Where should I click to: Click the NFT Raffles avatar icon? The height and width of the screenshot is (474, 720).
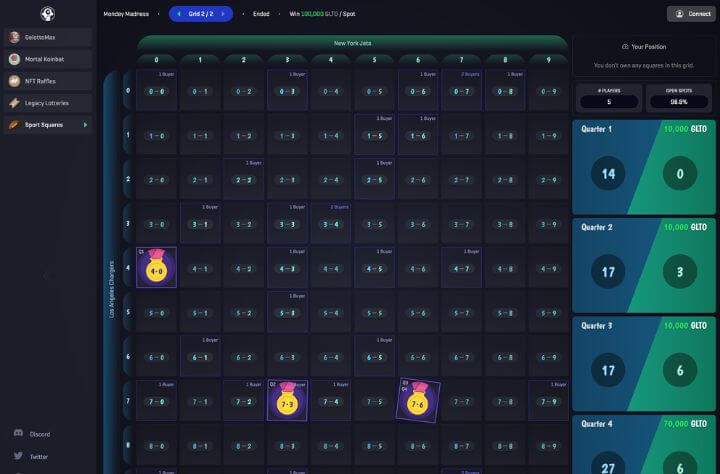tap(14, 81)
